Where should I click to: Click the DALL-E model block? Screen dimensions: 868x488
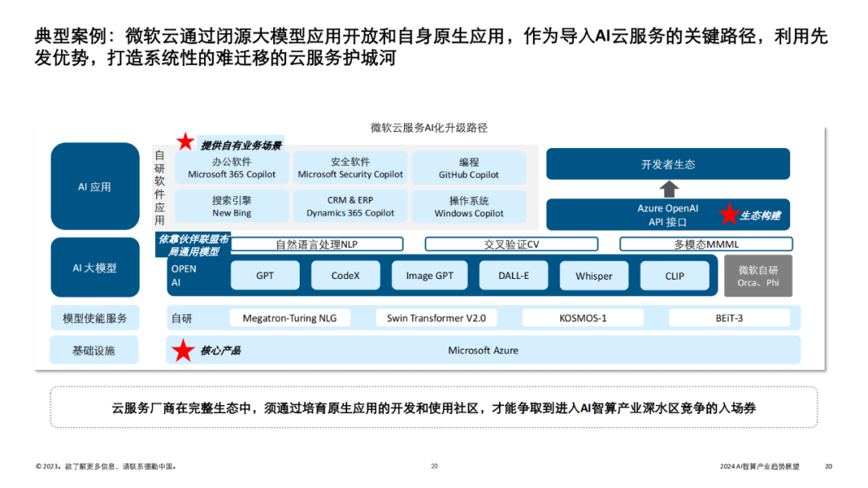point(515,275)
